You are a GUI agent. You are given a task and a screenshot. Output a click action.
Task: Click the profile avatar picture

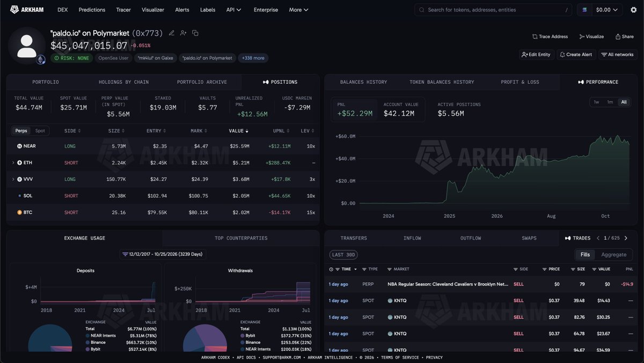(x=27, y=46)
